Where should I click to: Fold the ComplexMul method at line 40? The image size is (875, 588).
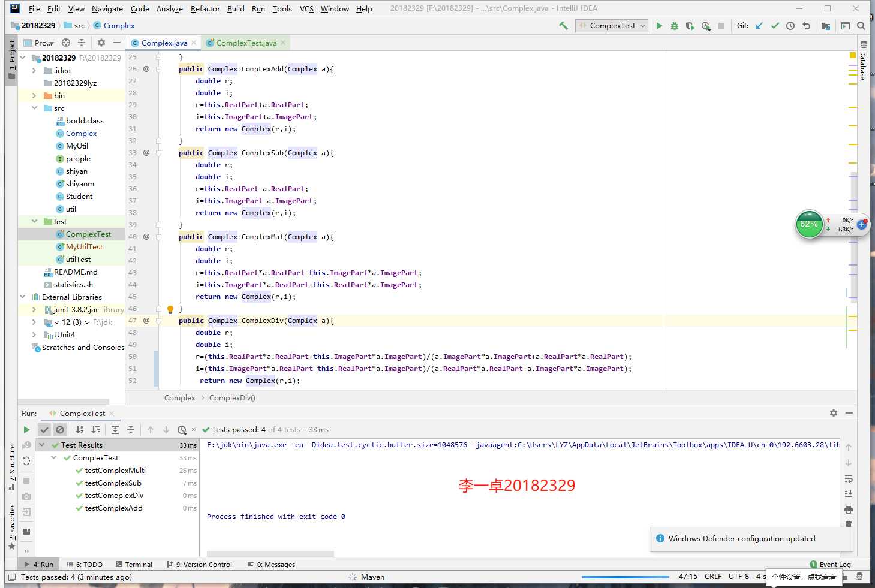tap(158, 237)
